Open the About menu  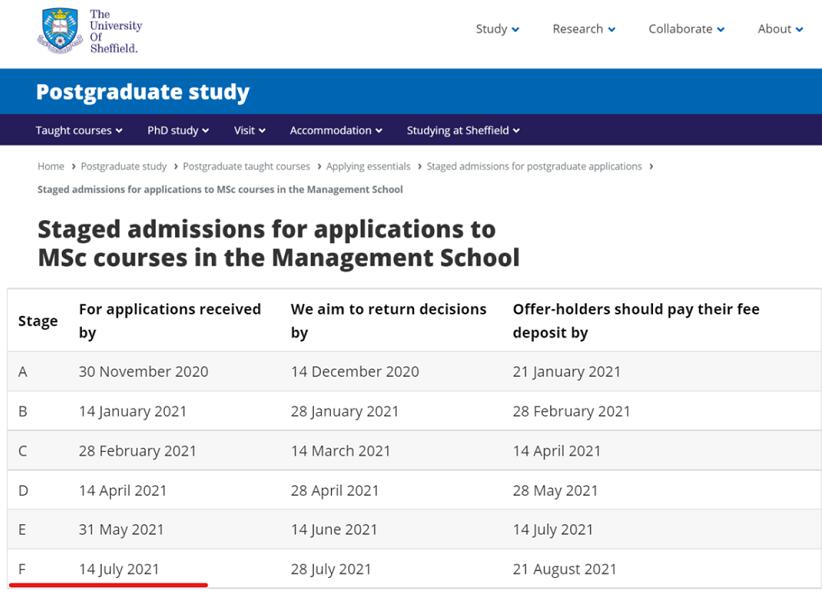pos(780,29)
